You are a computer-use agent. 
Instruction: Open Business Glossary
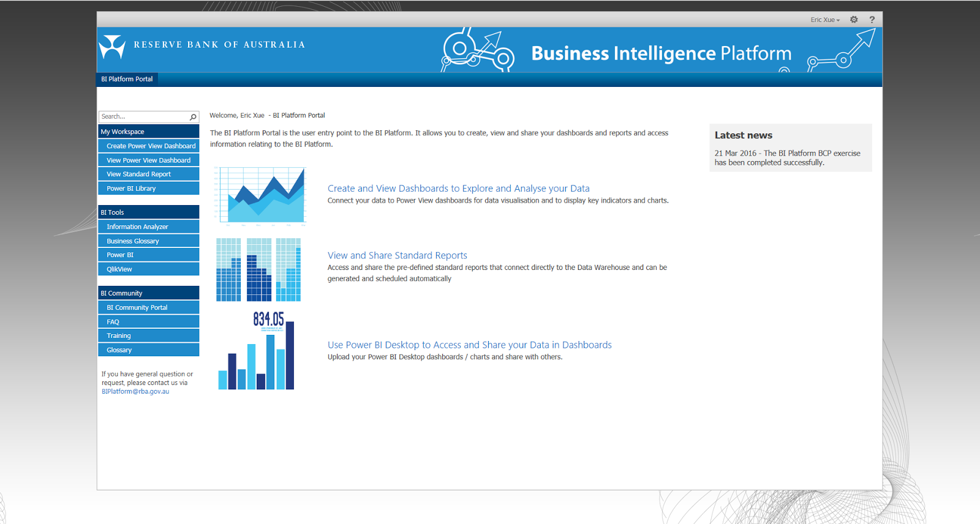coord(148,241)
